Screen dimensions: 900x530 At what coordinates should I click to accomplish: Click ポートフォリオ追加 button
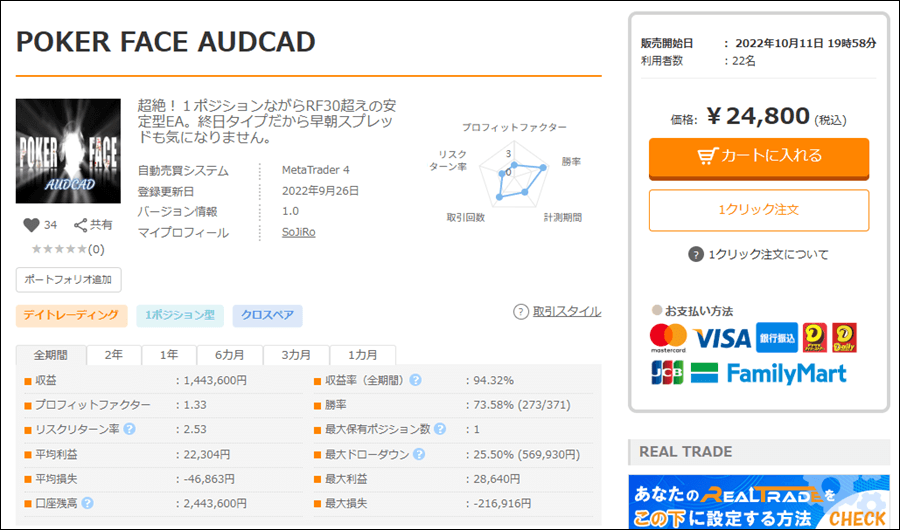pos(68,280)
